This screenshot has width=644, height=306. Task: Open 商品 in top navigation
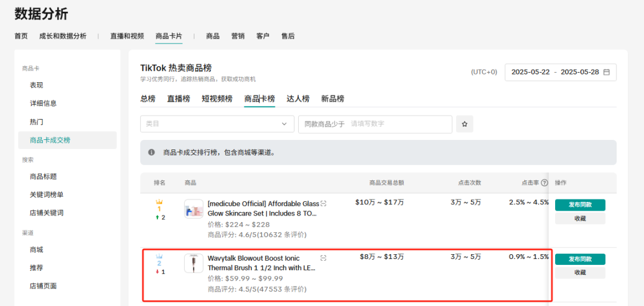pos(213,36)
